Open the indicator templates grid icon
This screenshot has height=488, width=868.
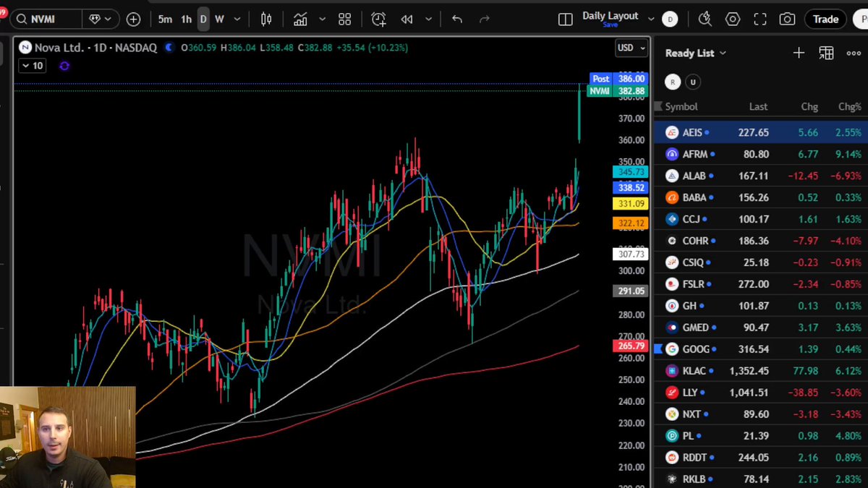[x=345, y=20]
